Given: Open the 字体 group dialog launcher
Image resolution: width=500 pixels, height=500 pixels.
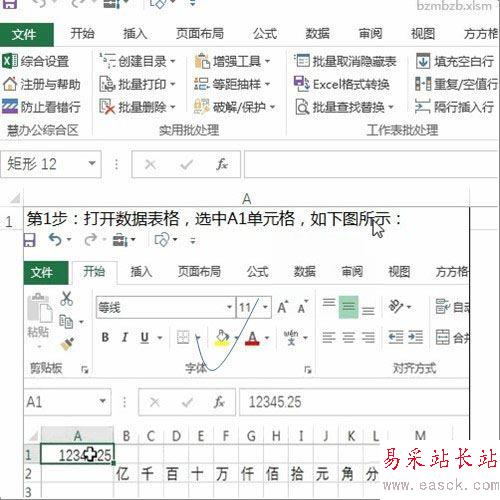Looking at the screenshot, I should (x=308, y=369).
